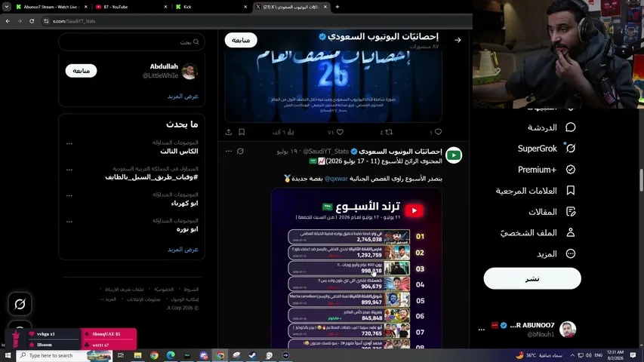This screenshot has width=644, height=362.
Task: Open the more options dots on the weekly trend post
Action: 229,151
